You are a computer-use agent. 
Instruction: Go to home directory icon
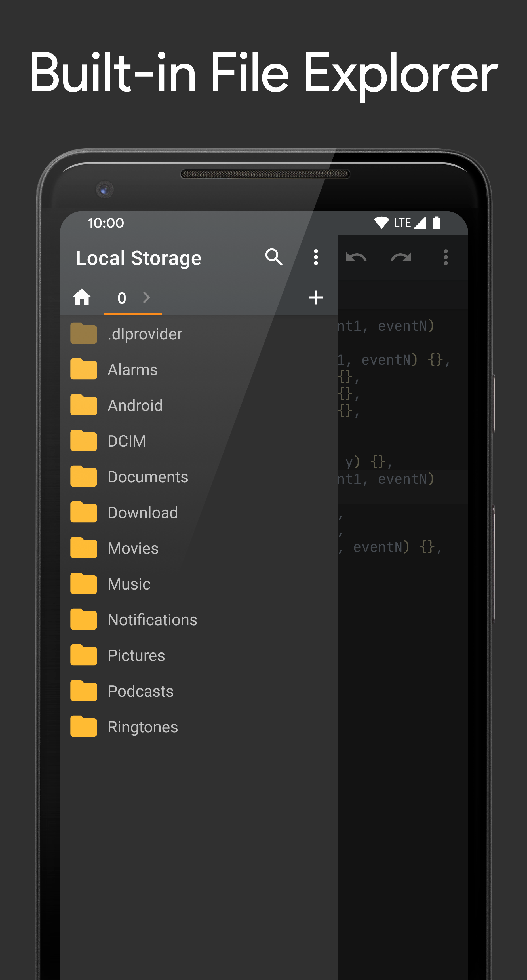(x=82, y=297)
